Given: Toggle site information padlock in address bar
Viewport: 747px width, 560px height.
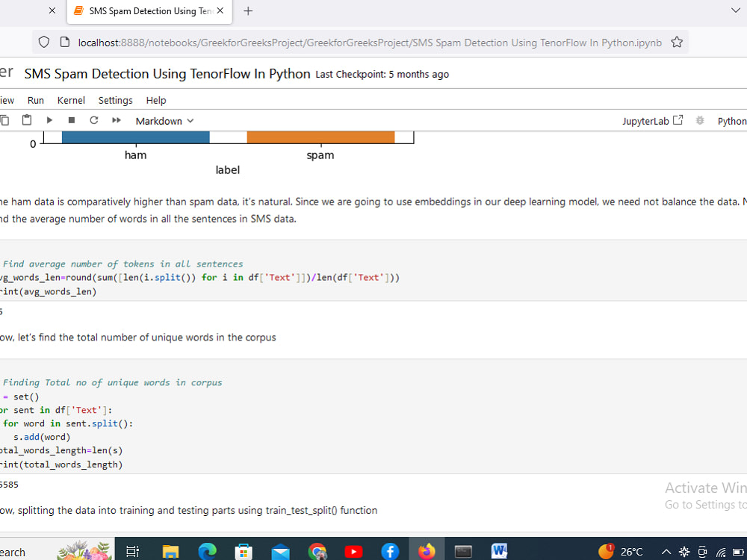Looking at the screenshot, I should coord(63,43).
